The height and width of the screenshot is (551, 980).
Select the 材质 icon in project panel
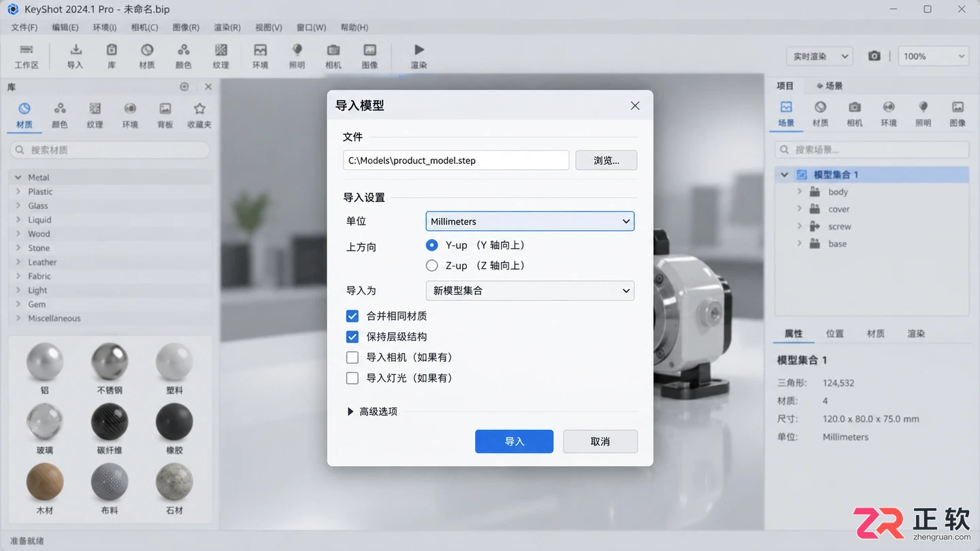(x=820, y=107)
